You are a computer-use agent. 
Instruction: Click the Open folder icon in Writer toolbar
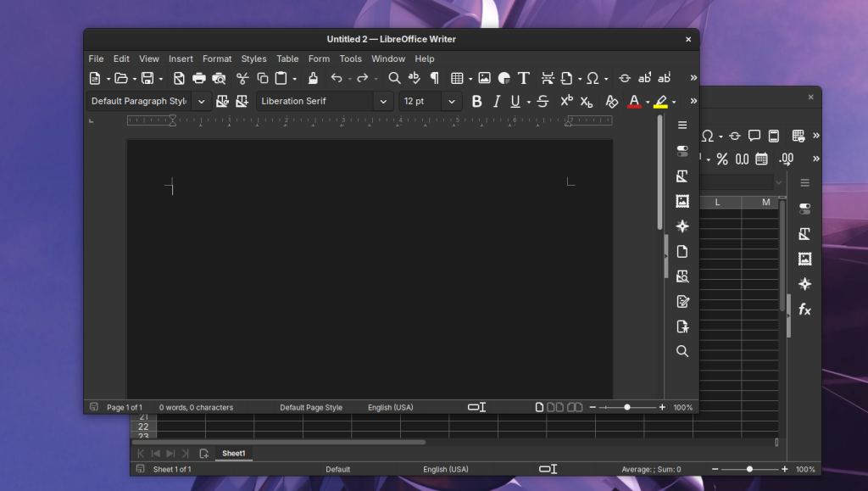tap(120, 78)
